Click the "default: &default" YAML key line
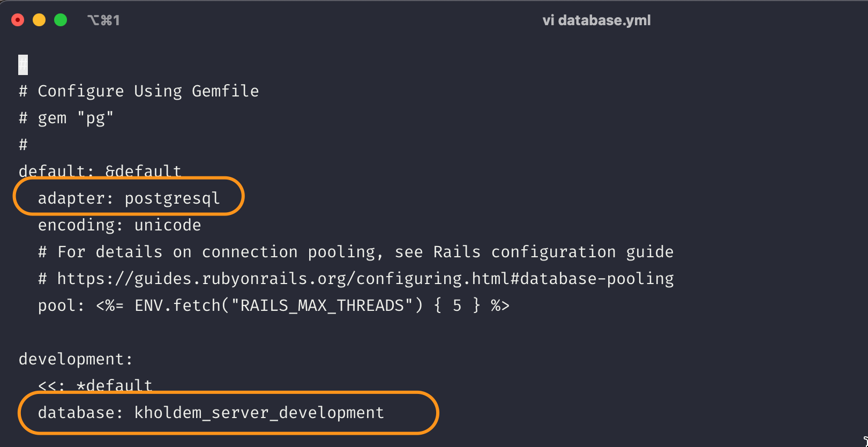Image resolution: width=868 pixels, height=447 pixels. 100,172
